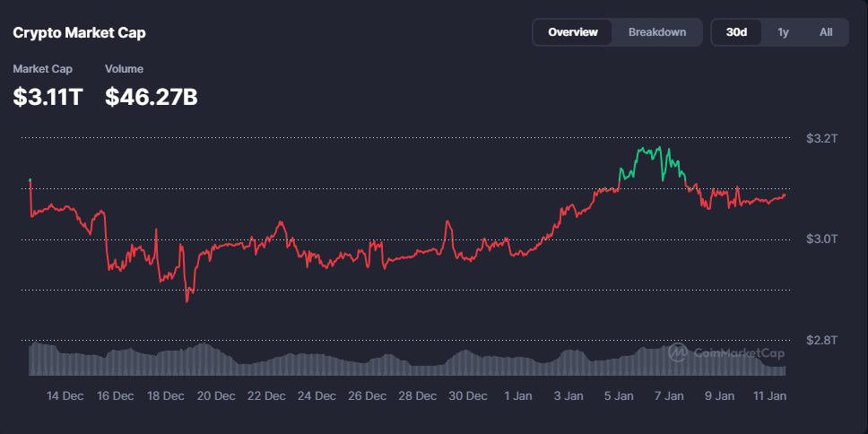The image size is (868, 434).
Task: Click the Market Cap label text
Action: (43, 69)
